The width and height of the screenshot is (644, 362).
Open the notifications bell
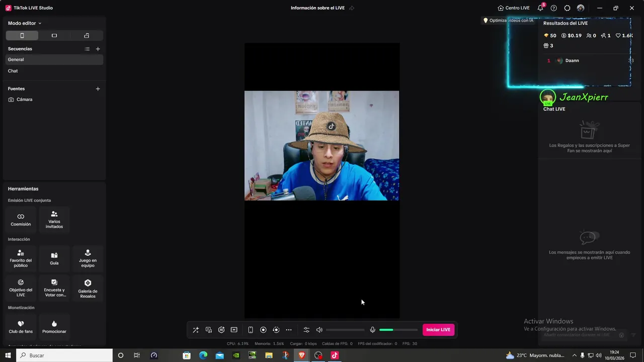540,8
